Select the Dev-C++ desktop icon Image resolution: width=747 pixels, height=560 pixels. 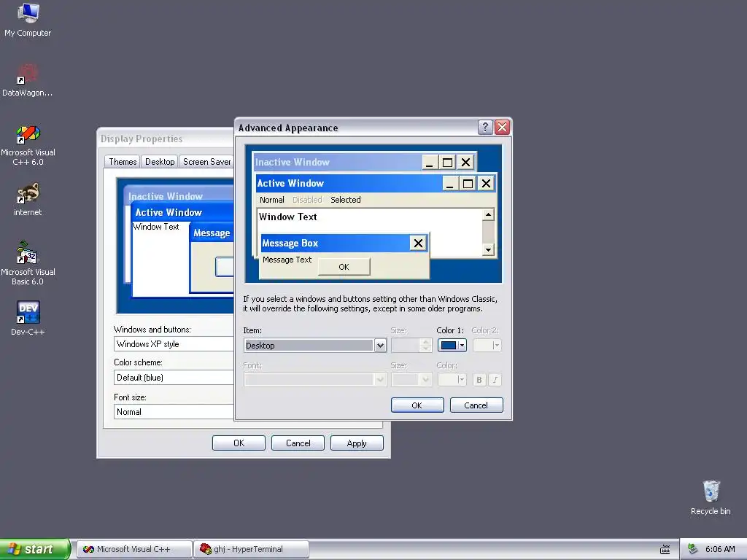click(x=28, y=318)
